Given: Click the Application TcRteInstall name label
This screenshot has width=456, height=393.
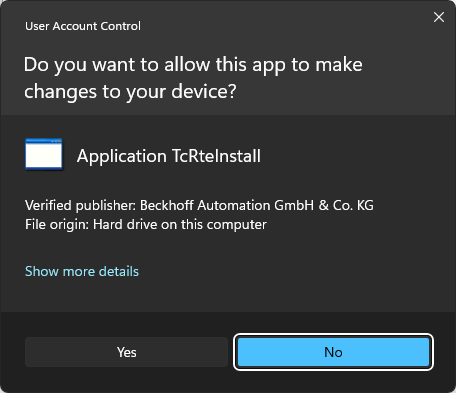Looking at the screenshot, I should 169,156.
